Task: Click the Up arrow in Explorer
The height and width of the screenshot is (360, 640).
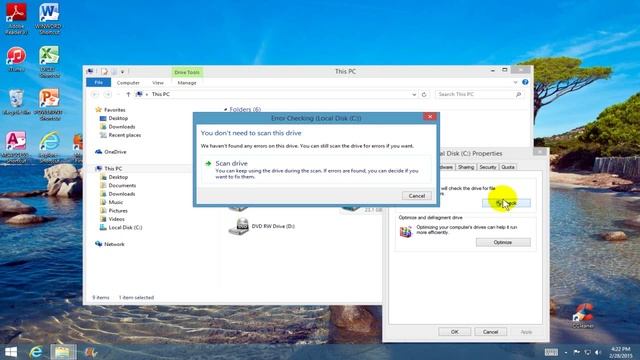Action: pyautogui.click(x=128, y=94)
